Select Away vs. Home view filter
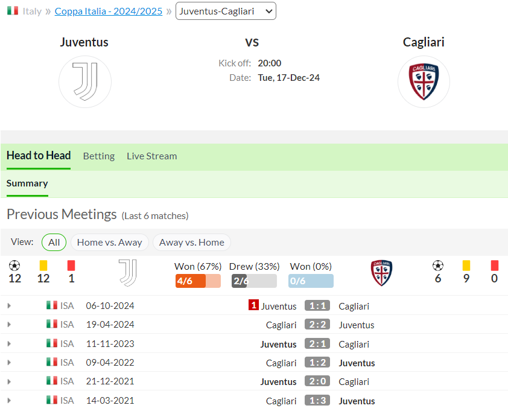The image size is (508, 420). point(191,243)
